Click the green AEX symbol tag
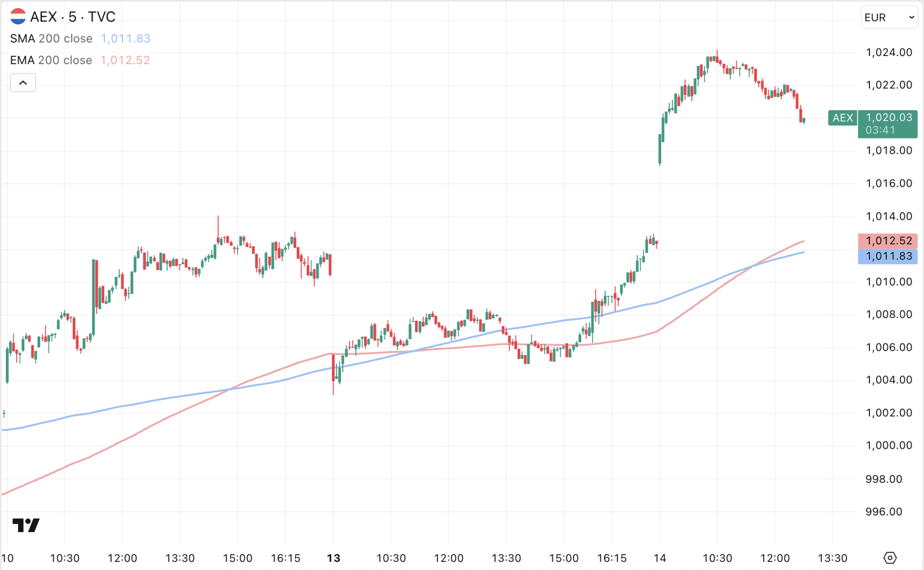The height and width of the screenshot is (570, 924). pos(843,118)
